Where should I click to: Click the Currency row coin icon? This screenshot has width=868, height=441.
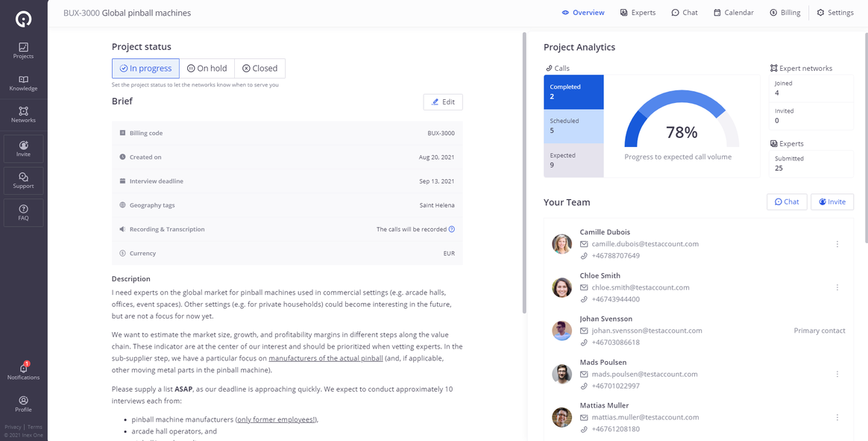[x=122, y=253]
